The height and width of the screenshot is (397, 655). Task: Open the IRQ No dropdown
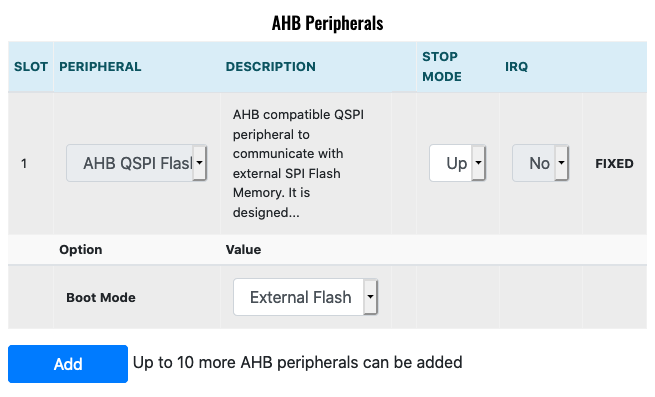coord(540,163)
